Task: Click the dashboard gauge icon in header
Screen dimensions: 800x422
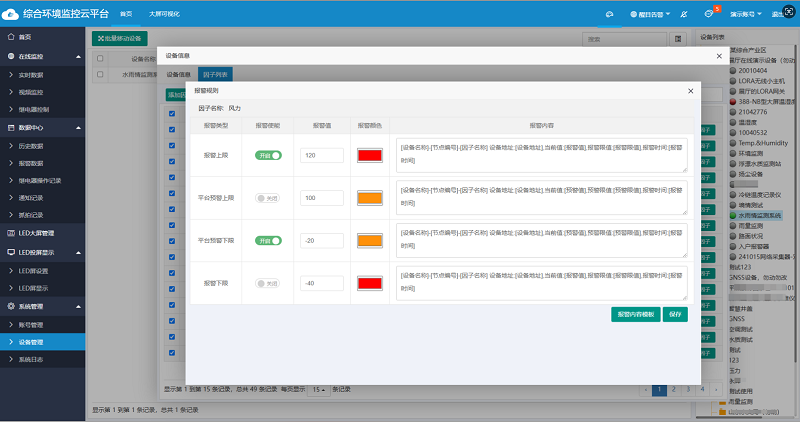Action: pyautogui.click(x=610, y=15)
